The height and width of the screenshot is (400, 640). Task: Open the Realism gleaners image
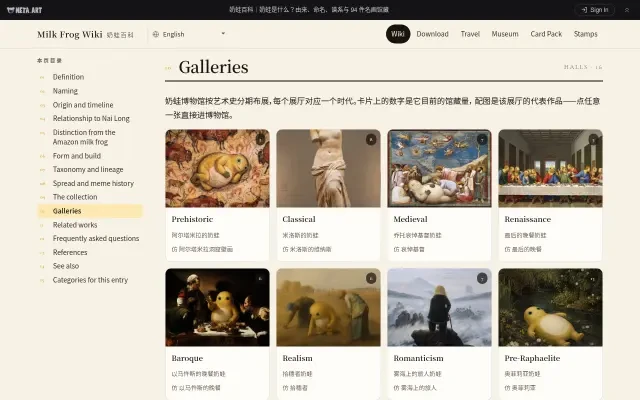click(x=328, y=307)
